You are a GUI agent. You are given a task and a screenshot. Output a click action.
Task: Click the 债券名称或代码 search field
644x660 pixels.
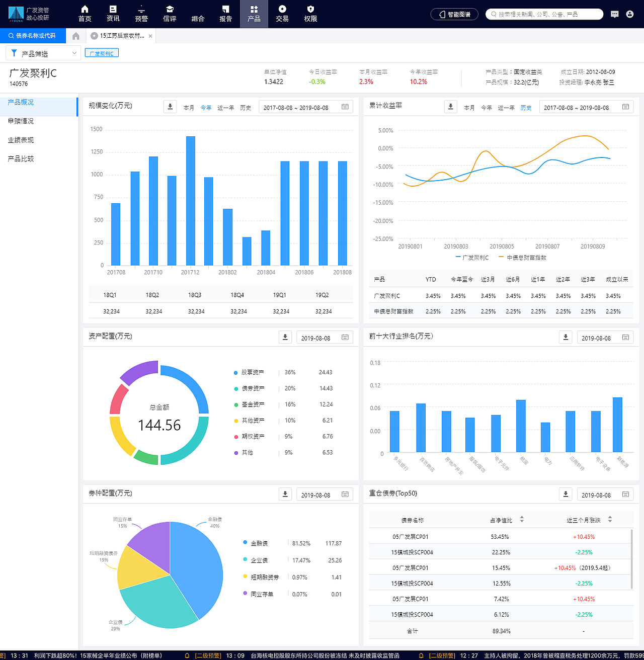click(33, 36)
